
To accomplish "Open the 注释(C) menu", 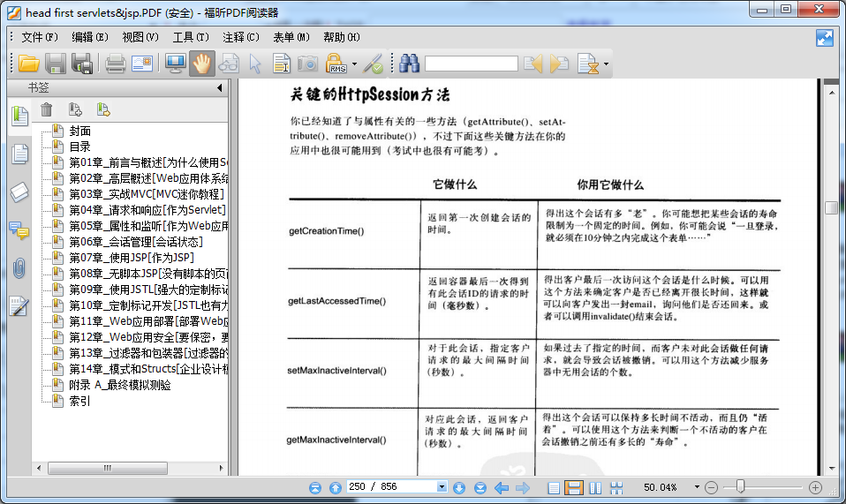I will click(240, 37).
